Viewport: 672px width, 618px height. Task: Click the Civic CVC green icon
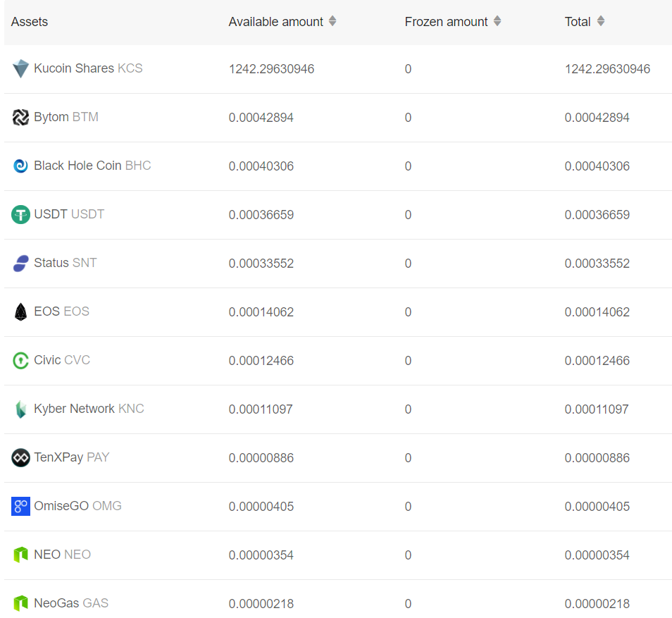tap(20, 360)
